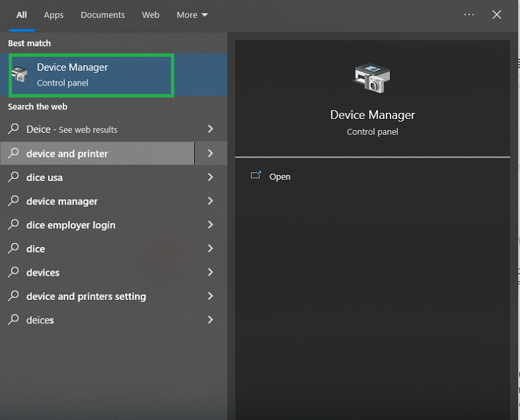This screenshot has width=520, height=420.
Task: Switch to the All tab
Action: (21, 15)
